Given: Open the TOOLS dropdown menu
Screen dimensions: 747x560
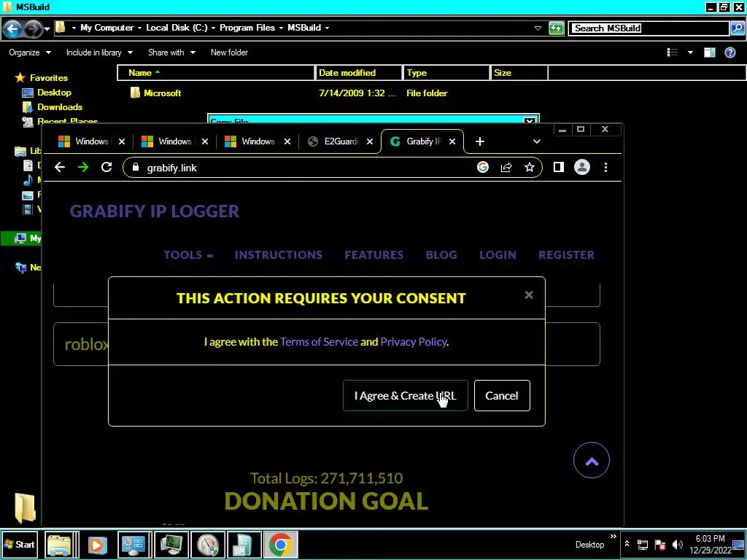Looking at the screenshot, I should (189, 254).
